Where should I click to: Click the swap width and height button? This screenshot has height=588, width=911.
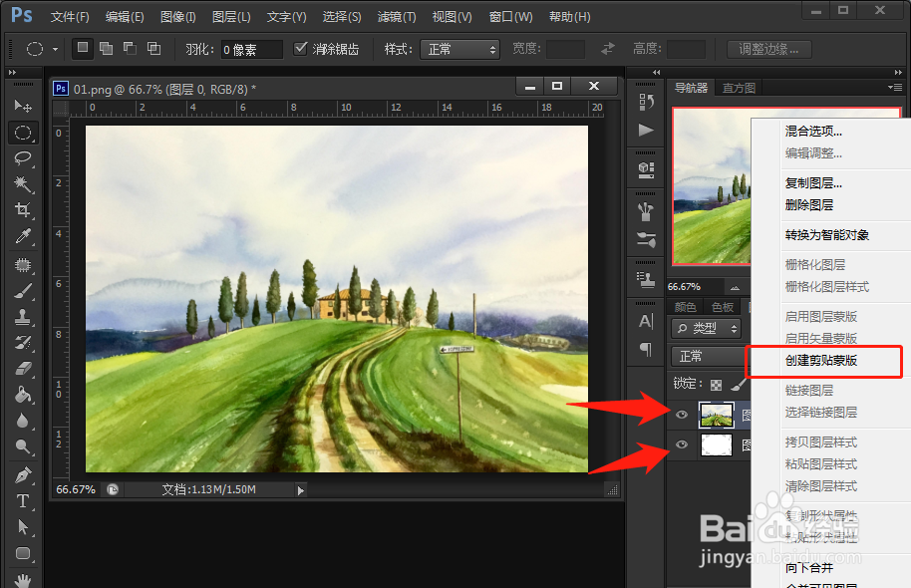[x=608, y=49]
